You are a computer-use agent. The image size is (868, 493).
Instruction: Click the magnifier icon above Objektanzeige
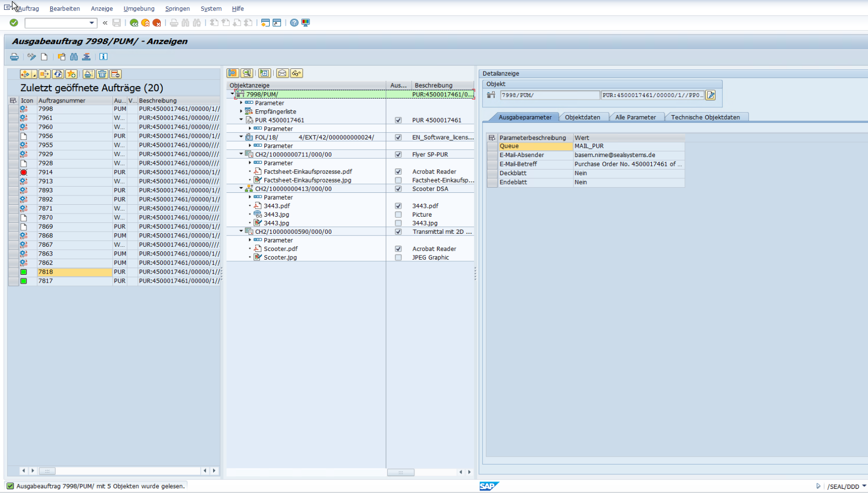(x=247, y=73)
